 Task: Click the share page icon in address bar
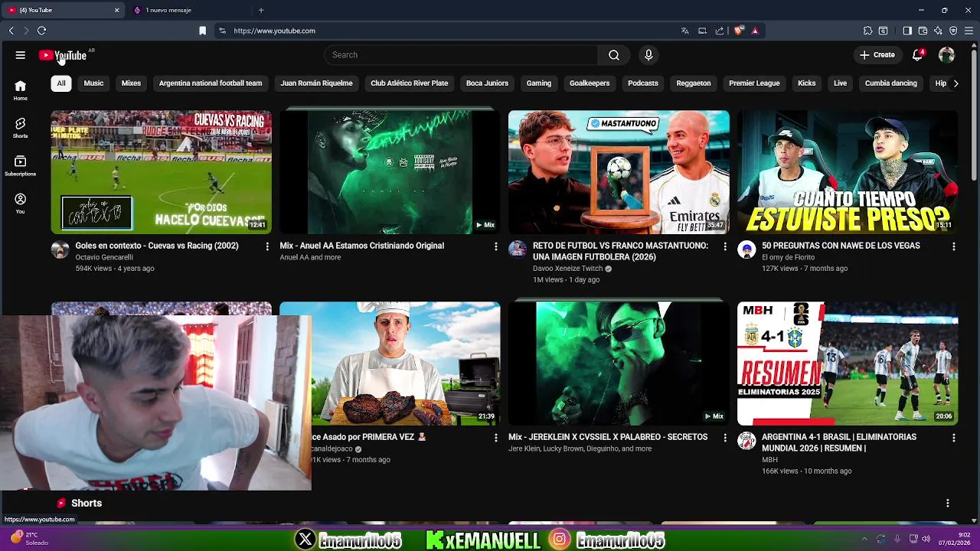720,31
